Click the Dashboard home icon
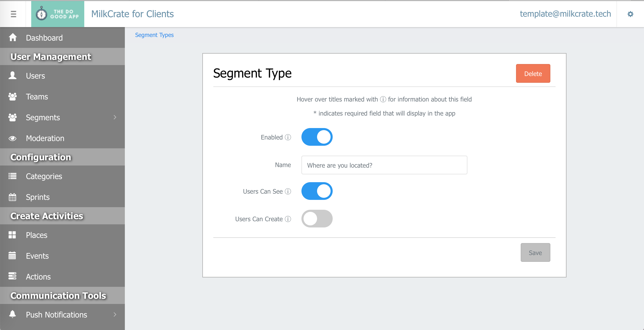The width and height of the screenshot is (644, 330). pos(12,38)
